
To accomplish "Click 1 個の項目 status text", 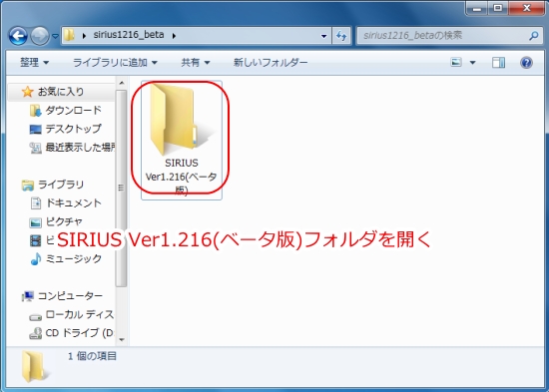I will click(92, 356).
